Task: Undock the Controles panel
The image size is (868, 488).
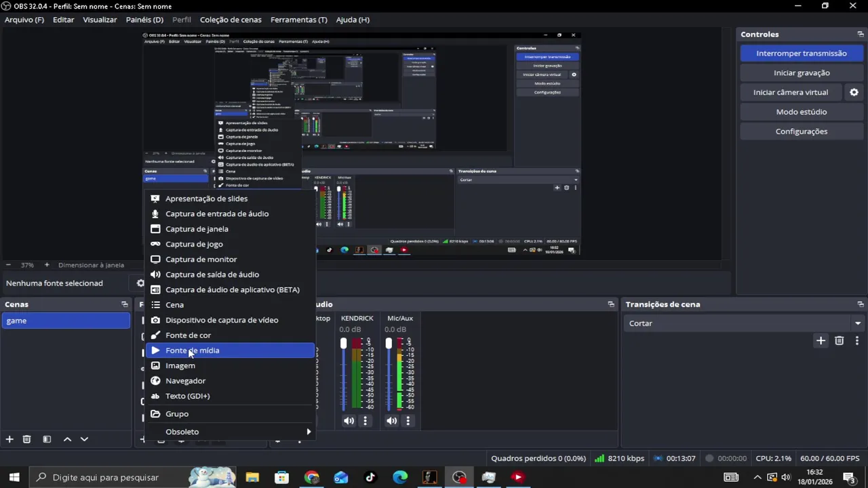Action: point(861,35)
